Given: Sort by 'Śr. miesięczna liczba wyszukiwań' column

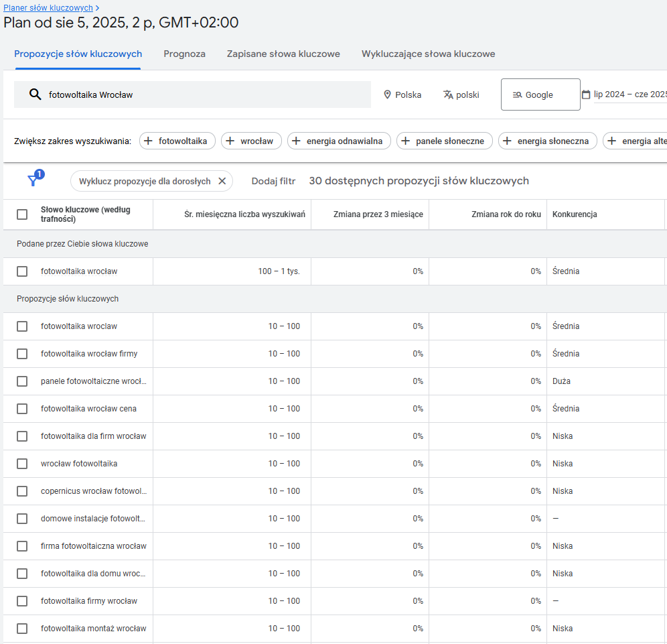Looking at the screenshot, I should (244, 214).
